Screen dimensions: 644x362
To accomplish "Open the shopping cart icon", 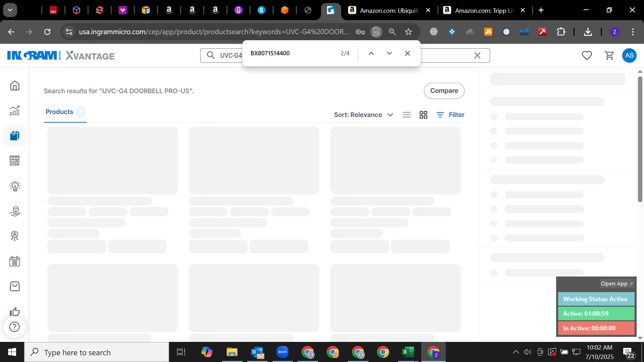I will (609, 55).
